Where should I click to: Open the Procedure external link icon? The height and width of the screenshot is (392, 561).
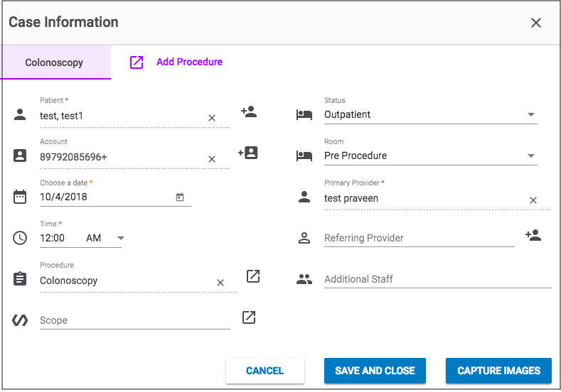tap(253, 276)
